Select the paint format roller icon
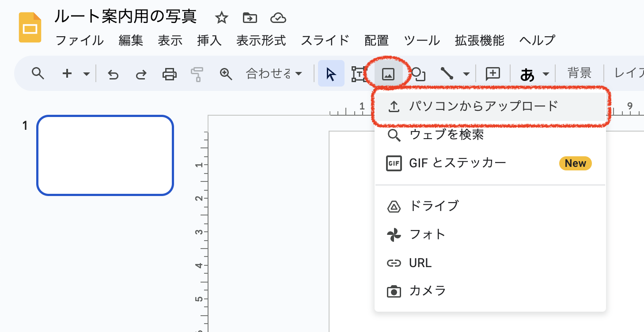The height and width of the screenshot is (332, 644). pos(197,74)
